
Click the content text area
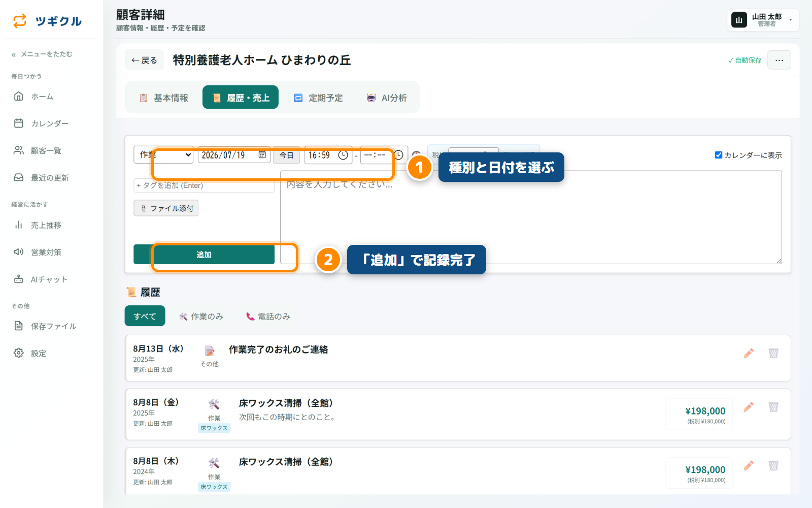531,217
